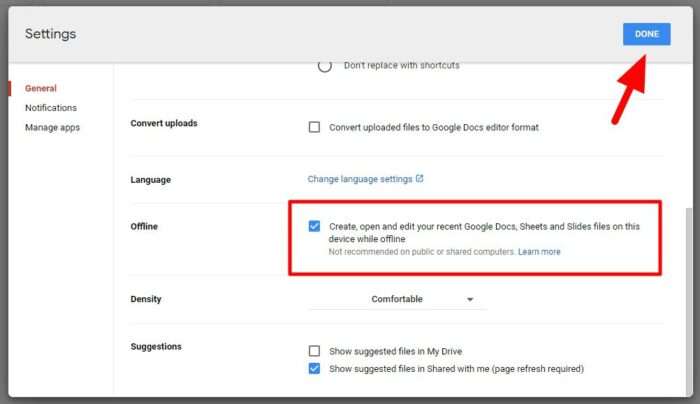
Task: Open the Manage apps section
Action: (52, 128)
